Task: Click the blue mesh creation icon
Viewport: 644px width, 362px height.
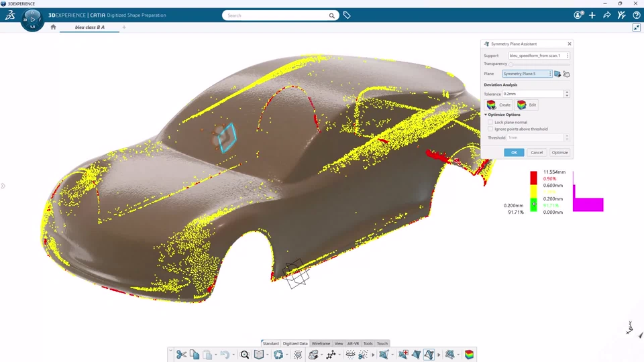Action: click(x=384, y=355)
